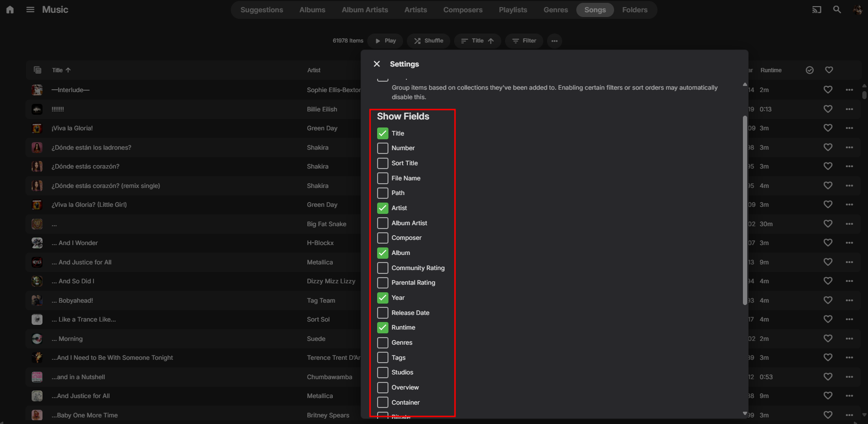The height and width of the screenshot is (424, 868).
Task: Close the Settings panel
Action: coord(377,64)
